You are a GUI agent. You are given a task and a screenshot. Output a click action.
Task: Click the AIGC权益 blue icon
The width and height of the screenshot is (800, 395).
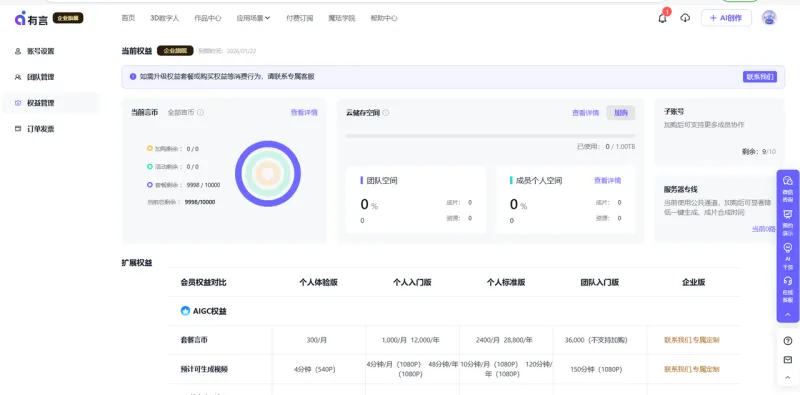pos(185,311)
